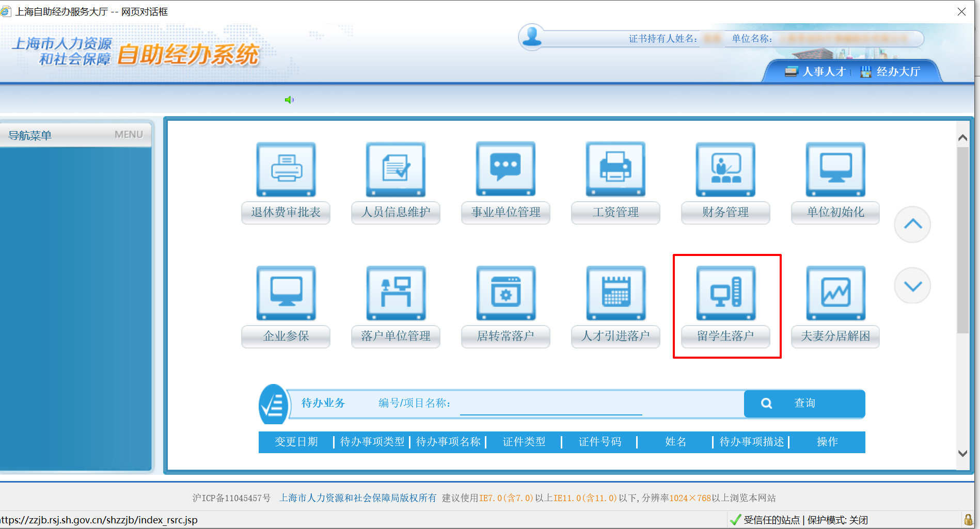Open the 单位初始化 monitor icon
The height and width of the screenshot is (529, 980).
coord(835,169)
